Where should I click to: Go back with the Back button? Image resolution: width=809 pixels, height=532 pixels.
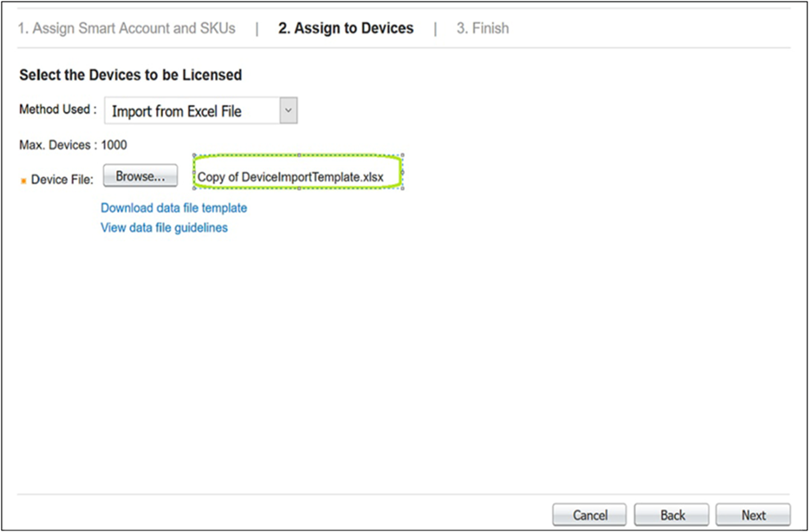[x=671, y=515]
